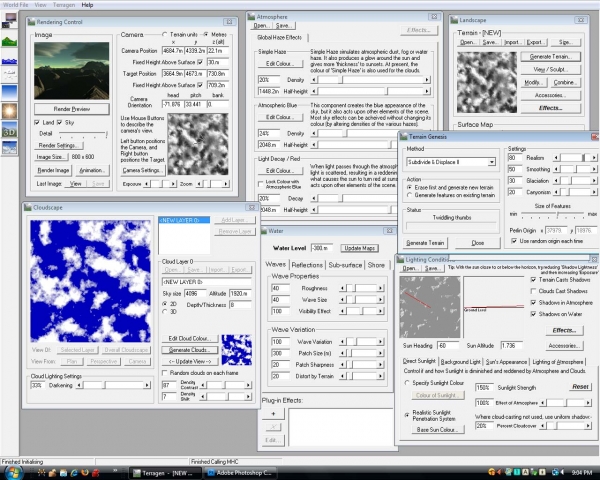
Task: Click the Terragen taskbar button
Action: click(x=165, y=473)
